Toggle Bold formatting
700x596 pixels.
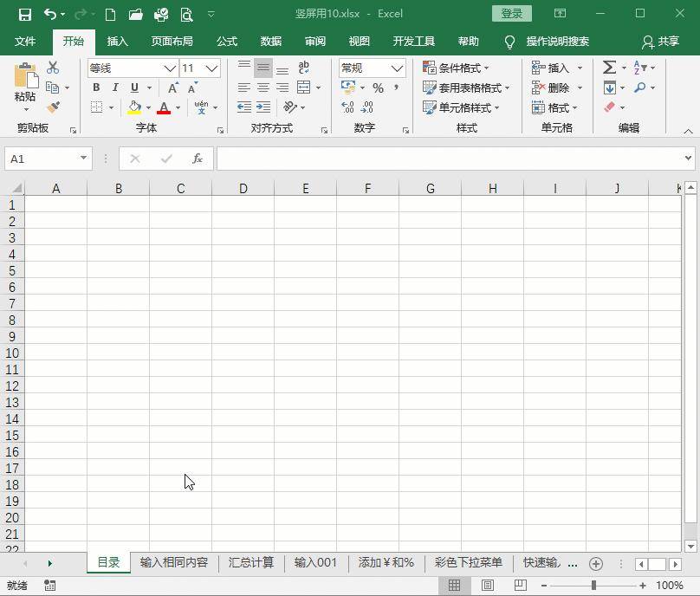point(96,87)
